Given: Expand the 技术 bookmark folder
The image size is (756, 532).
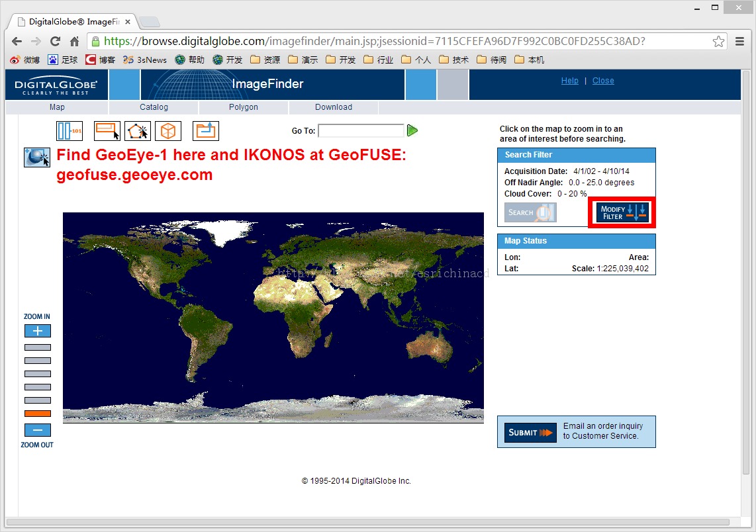Looking at the screenshot, I should [453, 60].
